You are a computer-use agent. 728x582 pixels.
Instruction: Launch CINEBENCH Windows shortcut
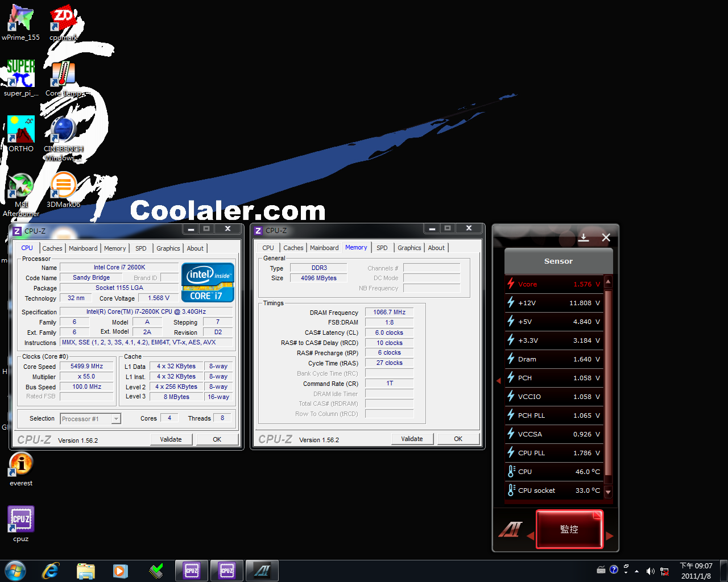63,138
